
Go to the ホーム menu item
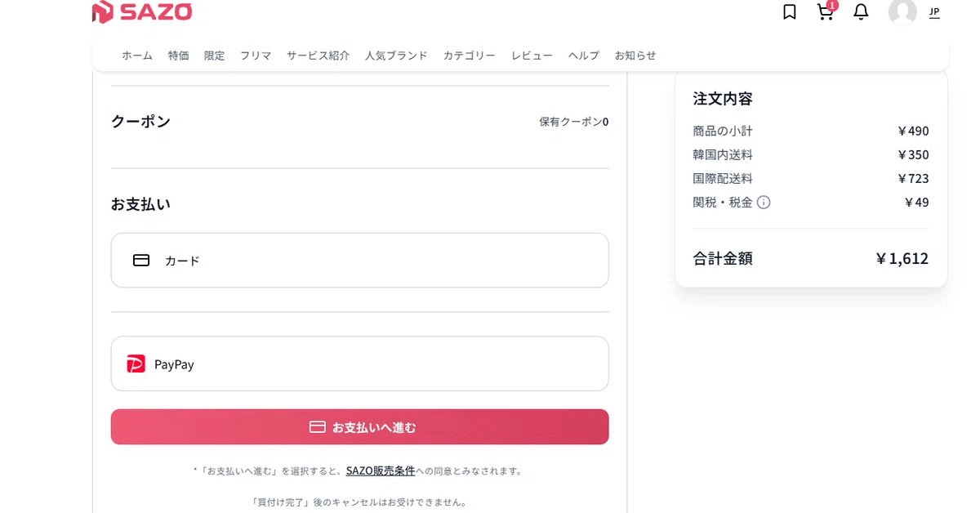point(136,56)
